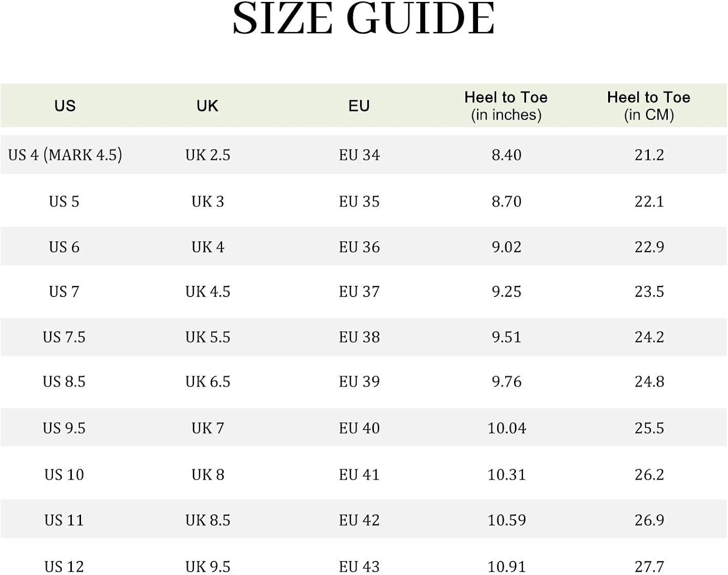728x575 pixels.
Task: Select the EU 35 cell
Action: 359,201
